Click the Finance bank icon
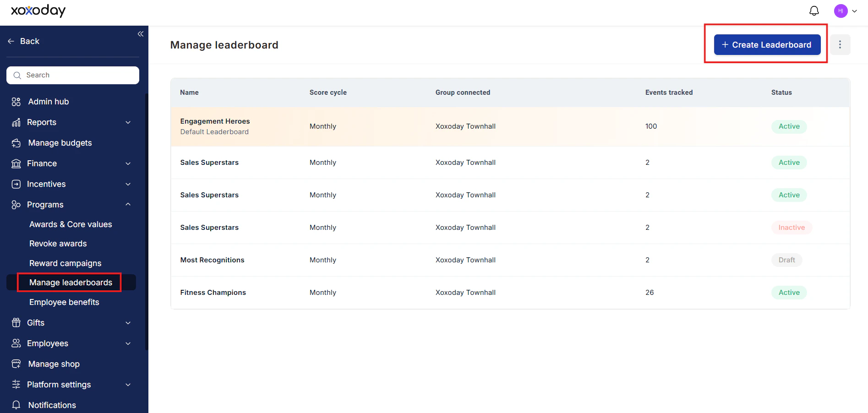 (16, 163)
